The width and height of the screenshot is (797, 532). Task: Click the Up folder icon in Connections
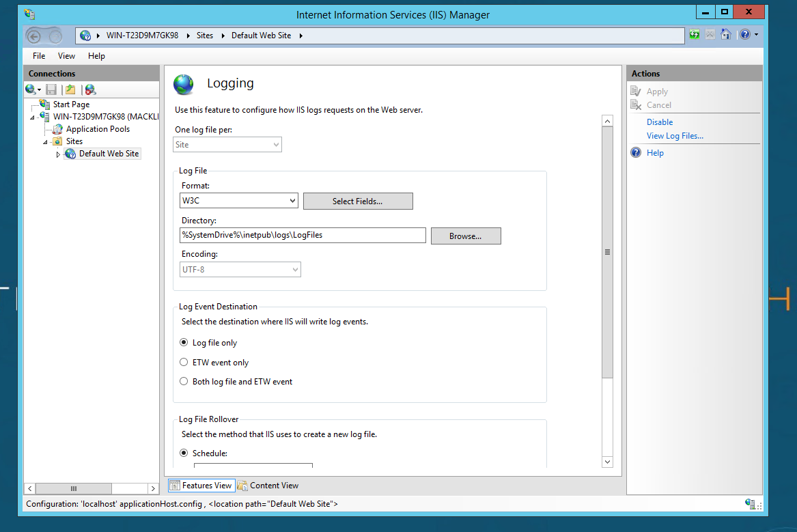[70, 90]
